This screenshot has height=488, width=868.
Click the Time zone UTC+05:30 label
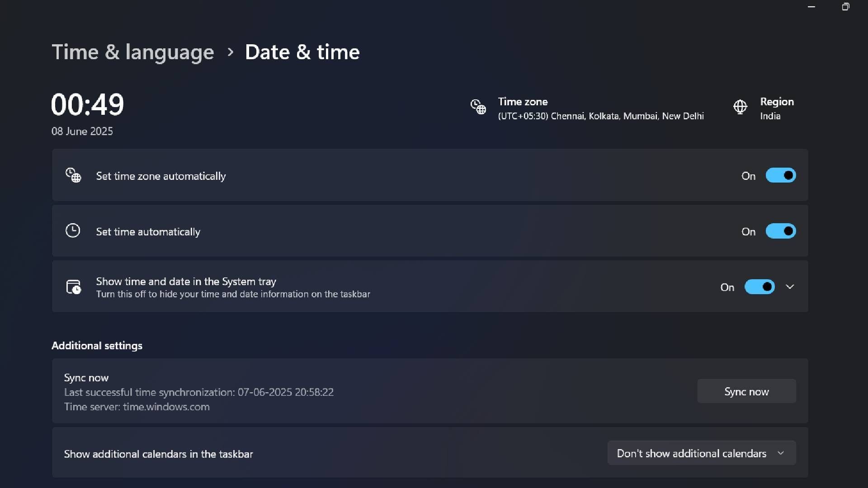coord(600,116)
